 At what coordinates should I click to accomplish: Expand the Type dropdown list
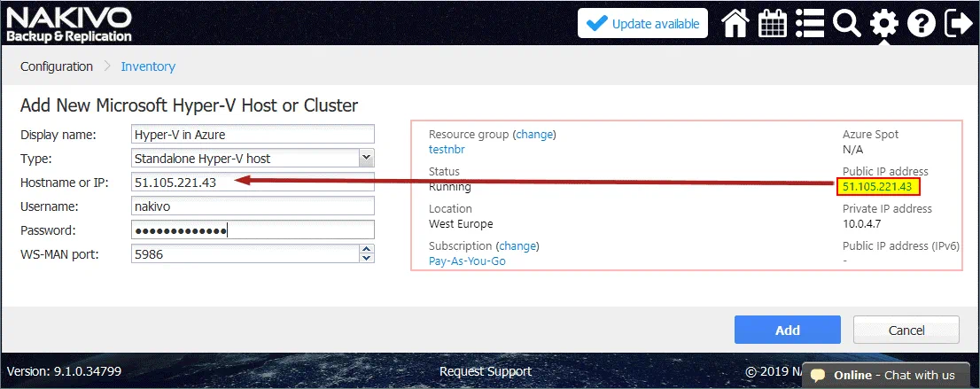pos(366,158)
